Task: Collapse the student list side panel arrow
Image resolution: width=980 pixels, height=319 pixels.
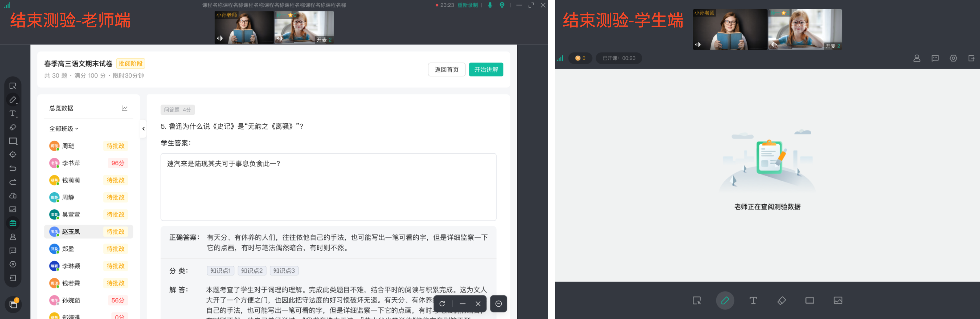Action: [x=143, y=129]
